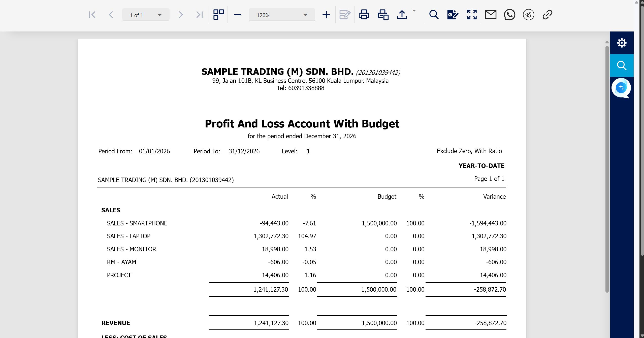The image size is (644, 338).
Task: Send report by email
Action: pos(491,15)
